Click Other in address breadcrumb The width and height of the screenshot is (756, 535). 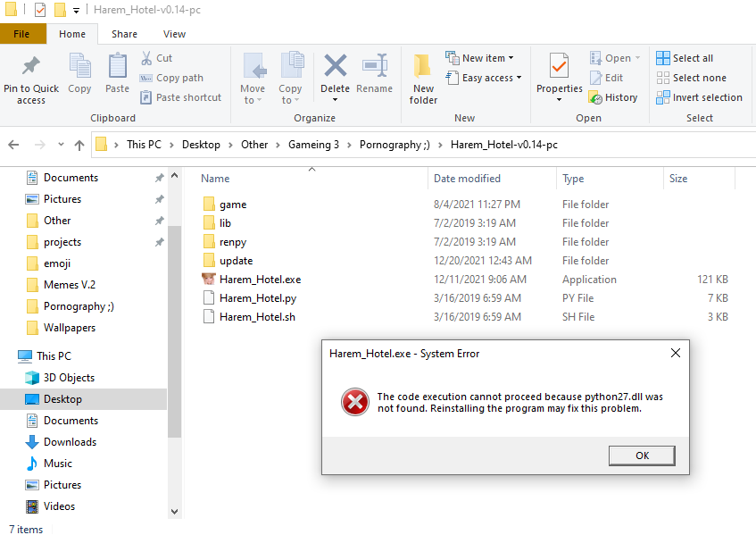(254, 145)
